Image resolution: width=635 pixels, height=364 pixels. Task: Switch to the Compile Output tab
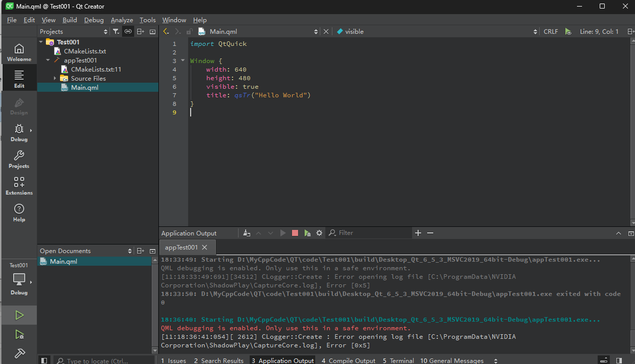[349, 360]
